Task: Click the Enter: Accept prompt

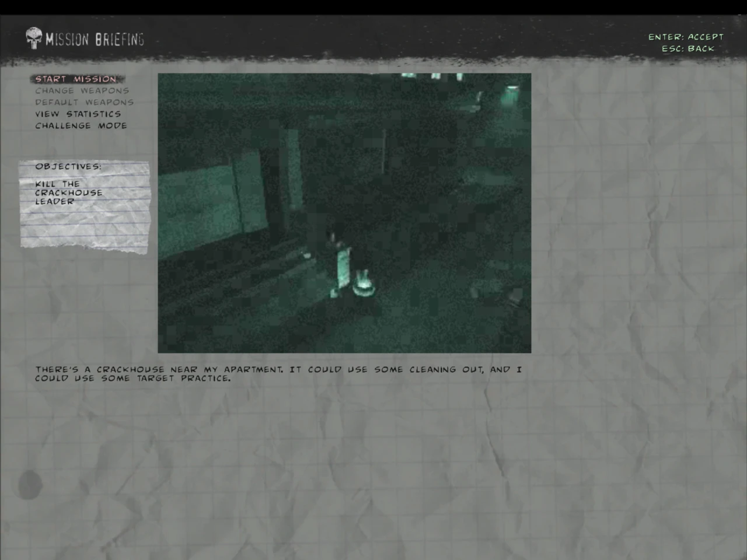Action: coord(685,37)
